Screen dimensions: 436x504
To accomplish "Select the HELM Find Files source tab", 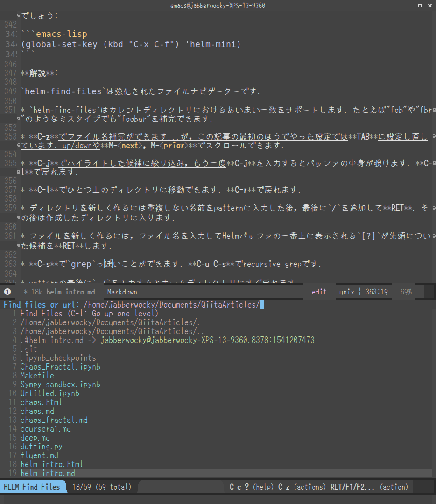I will click(32, 487).
